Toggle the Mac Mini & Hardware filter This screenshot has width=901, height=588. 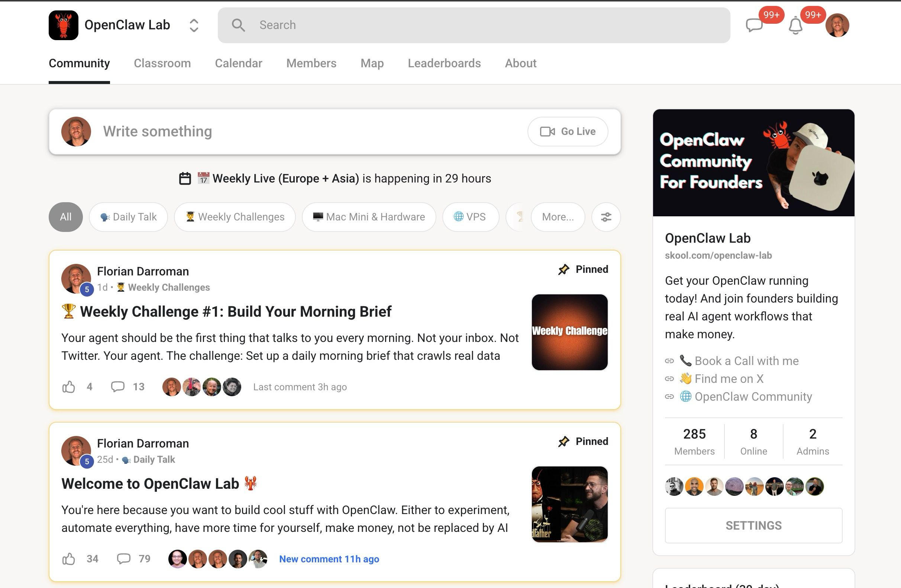tap(369, 217)
